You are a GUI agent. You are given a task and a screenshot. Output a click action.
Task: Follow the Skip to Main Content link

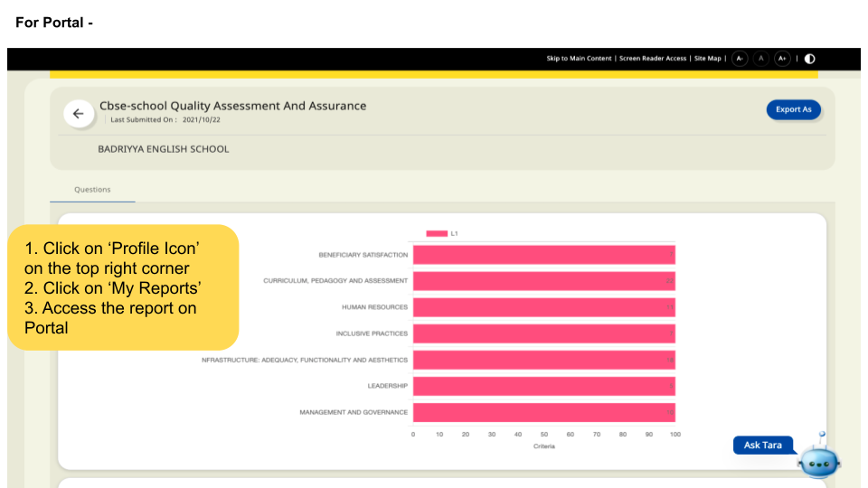pyautogui.click(x=579, y=59)
